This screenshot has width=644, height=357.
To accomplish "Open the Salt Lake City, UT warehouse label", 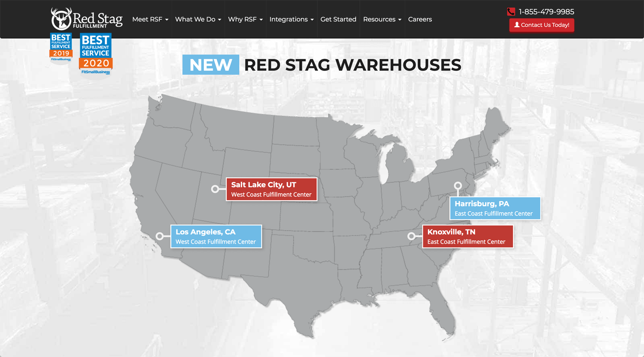I will (272, 189).
